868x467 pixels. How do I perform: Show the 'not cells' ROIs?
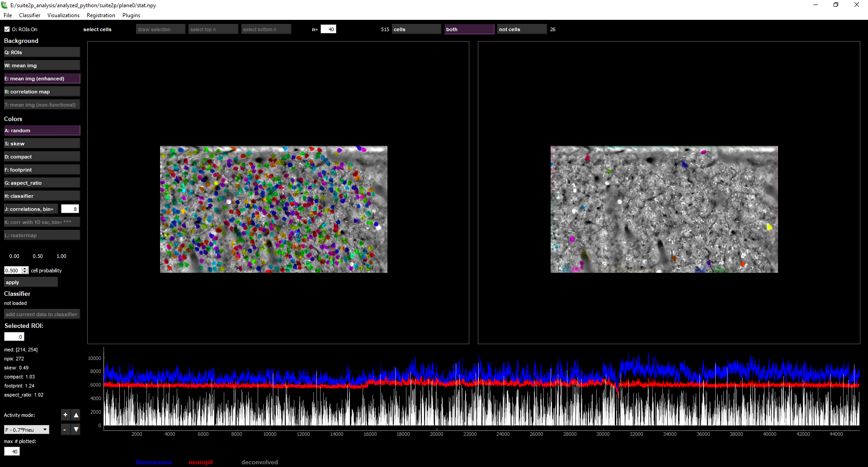point(521,29)
